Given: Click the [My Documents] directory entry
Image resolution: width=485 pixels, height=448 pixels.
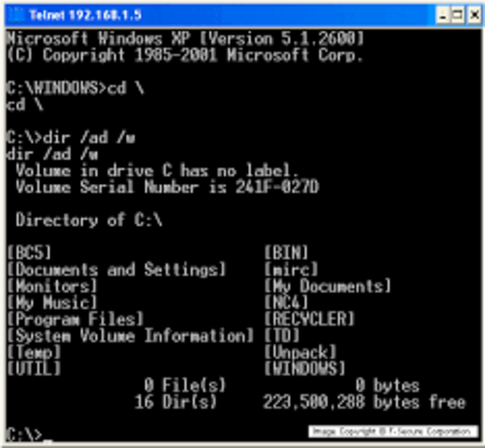Looking at the screenshot, I should pos(327,287).
